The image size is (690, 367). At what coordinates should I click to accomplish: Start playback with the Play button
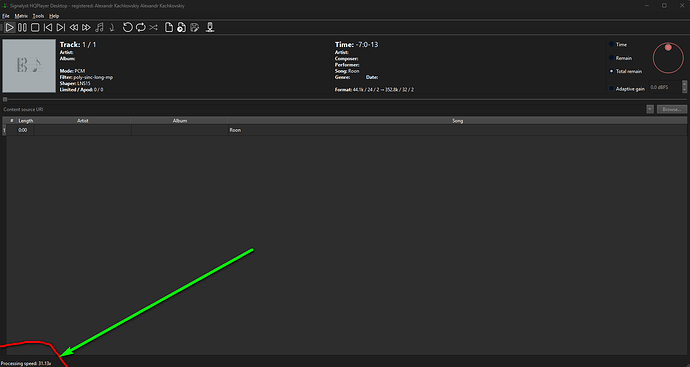[x=9, y=28]
